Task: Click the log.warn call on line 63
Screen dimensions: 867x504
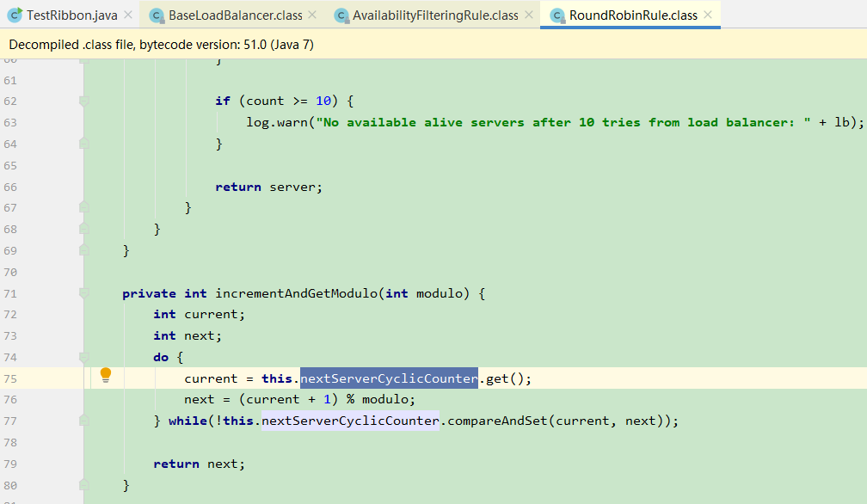Action: tap(277, 123)
